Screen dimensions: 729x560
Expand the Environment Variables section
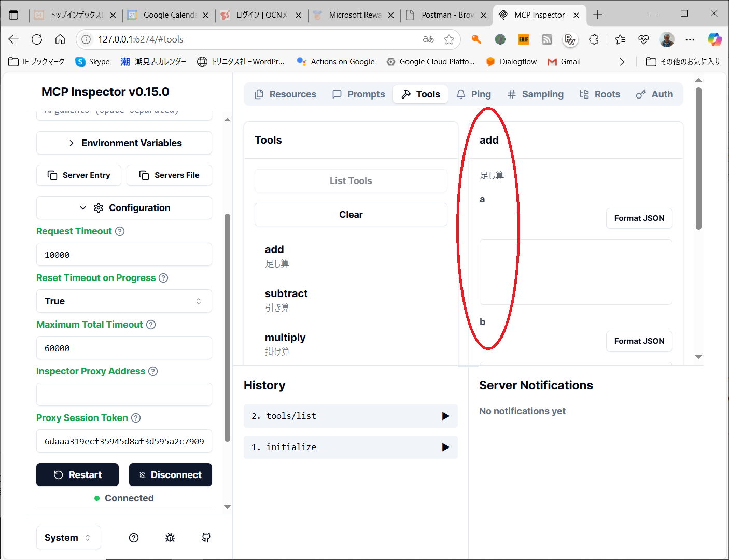click(124, 143)
